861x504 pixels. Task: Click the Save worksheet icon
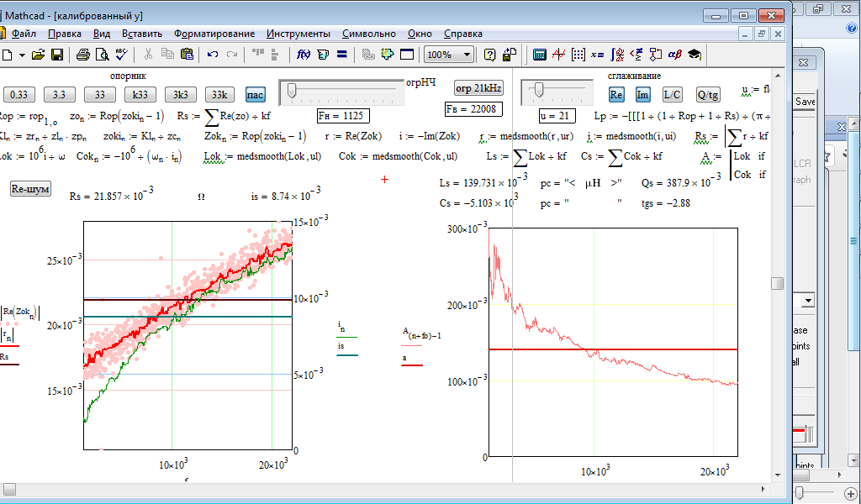(57, 55)
